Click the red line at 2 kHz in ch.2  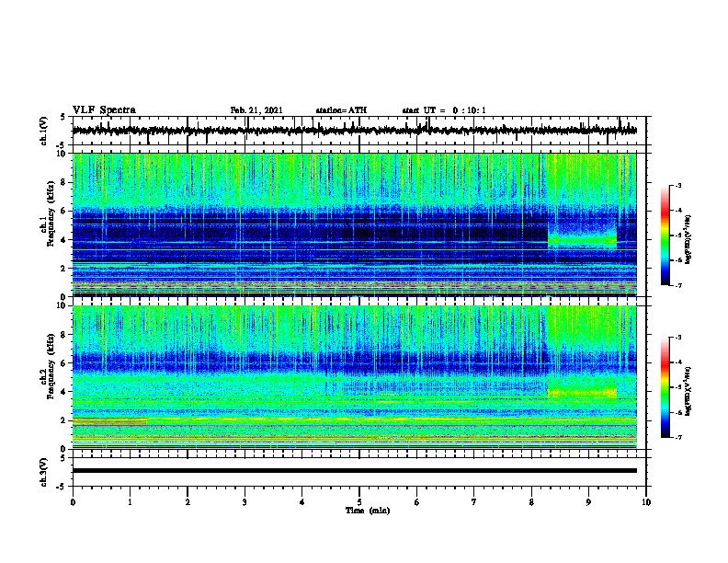pos(109,419)
